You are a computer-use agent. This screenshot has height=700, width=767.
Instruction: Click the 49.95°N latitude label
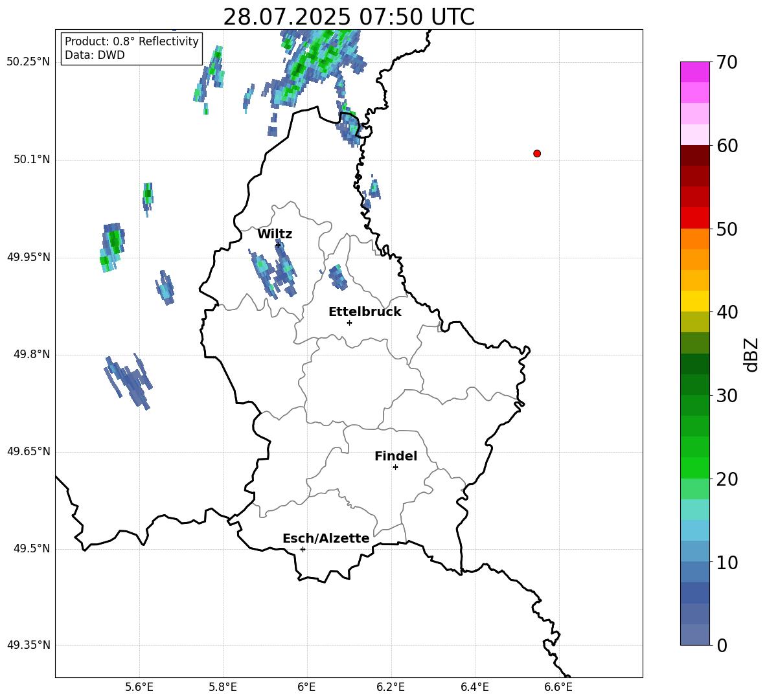click(29, 257)
